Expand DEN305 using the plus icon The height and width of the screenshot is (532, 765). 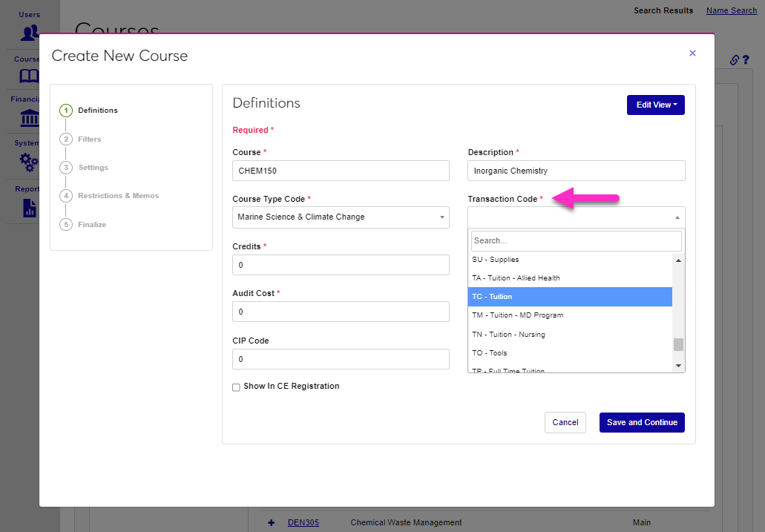[270, 522]
